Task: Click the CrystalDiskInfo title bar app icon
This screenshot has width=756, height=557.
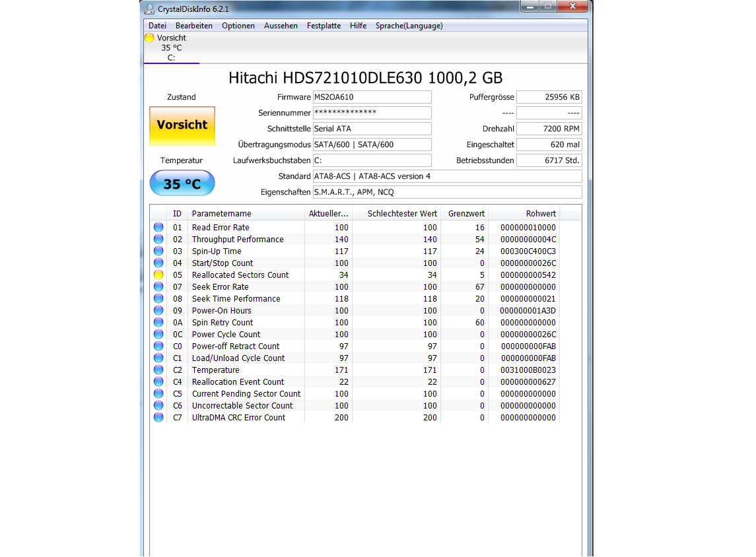Action: pyautogui.click(x=149, y=9)
